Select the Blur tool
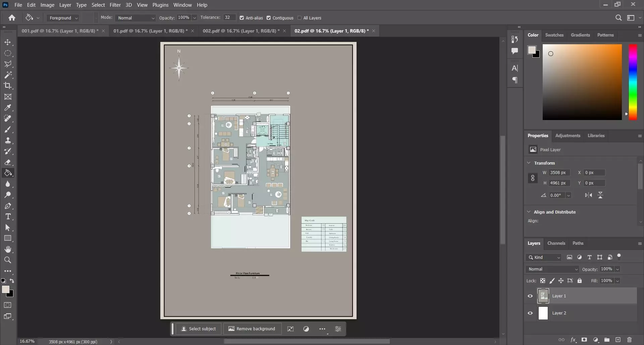 [8, 184]
